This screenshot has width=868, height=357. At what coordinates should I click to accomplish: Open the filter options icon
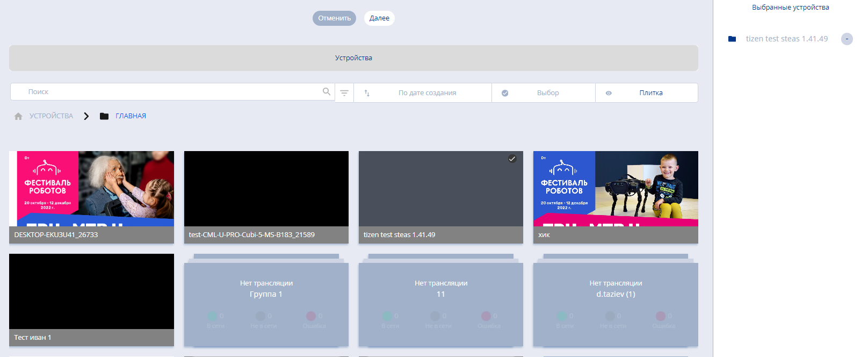344,93
